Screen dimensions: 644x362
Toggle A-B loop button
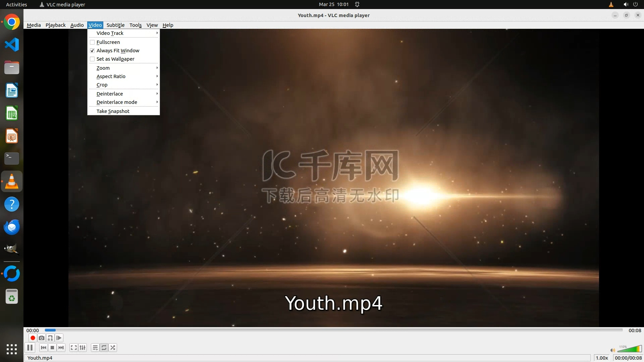coord(50,338)
